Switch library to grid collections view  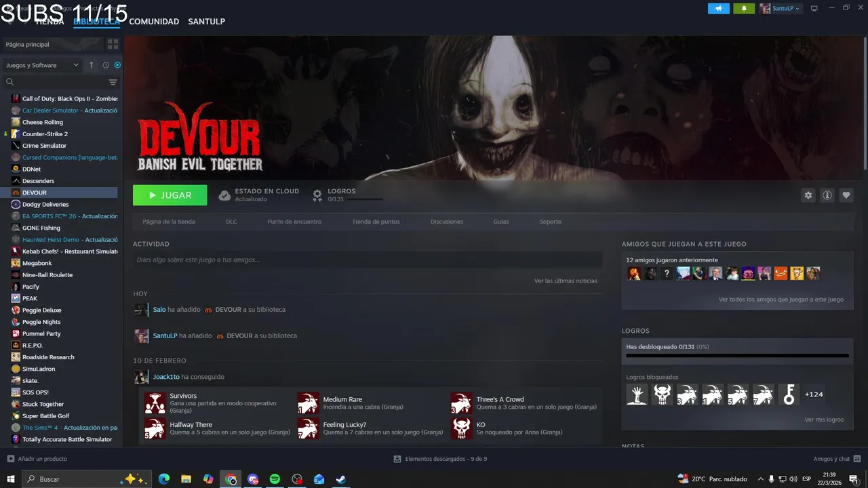[113, 44]
